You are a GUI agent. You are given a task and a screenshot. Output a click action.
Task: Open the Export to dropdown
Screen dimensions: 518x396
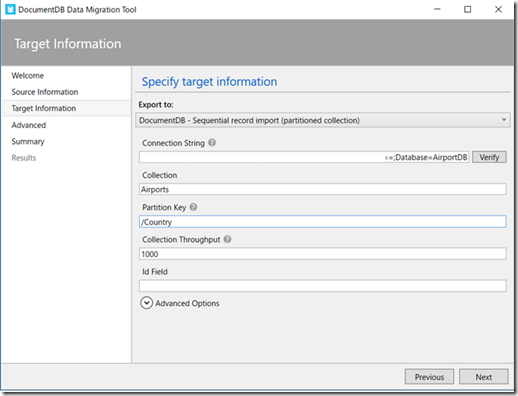(323, 120)
